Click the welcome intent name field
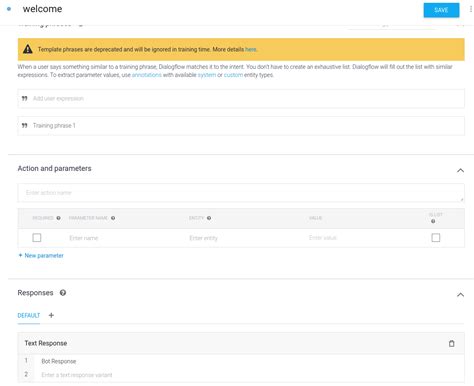The width and height of the screenshot is (474, 386). 42,9
